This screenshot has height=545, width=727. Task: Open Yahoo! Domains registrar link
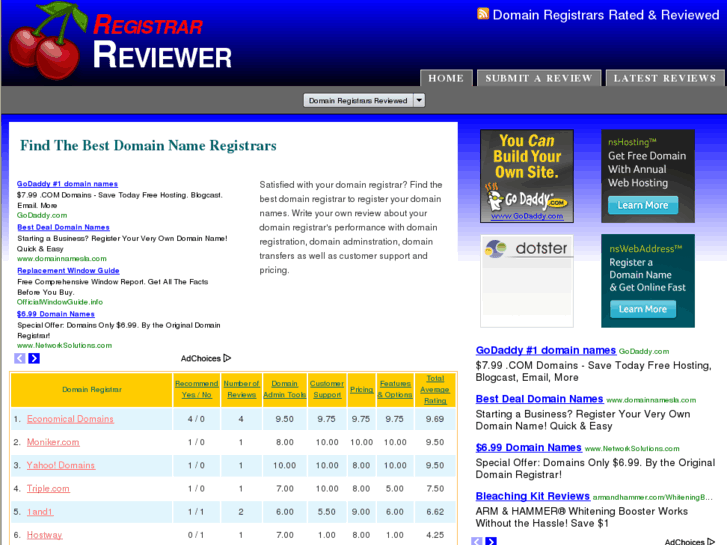click(x=61, y=465)
